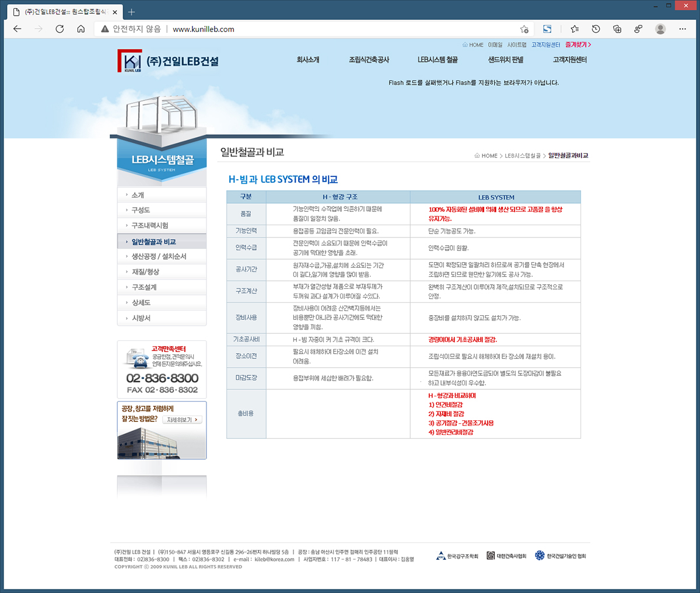Open a new tab with the plus button

point(131,12)
